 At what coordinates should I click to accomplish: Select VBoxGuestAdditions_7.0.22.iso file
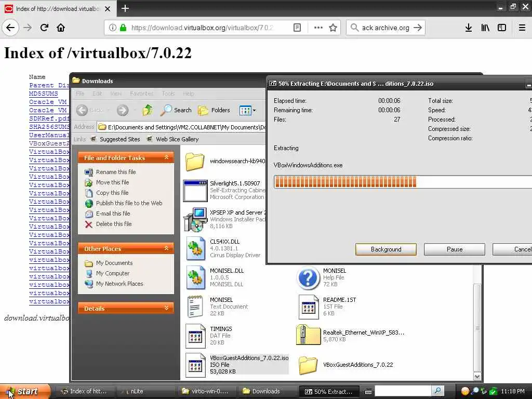click(237, 365)
